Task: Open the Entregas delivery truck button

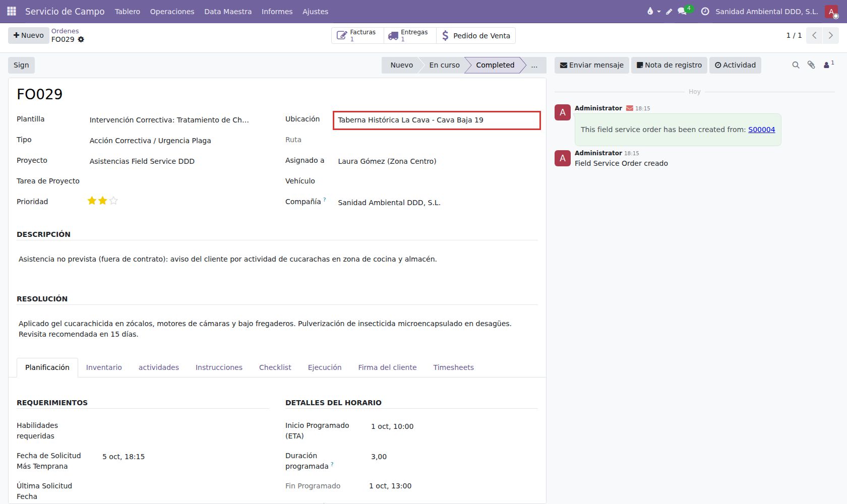Action: point(409,35)
